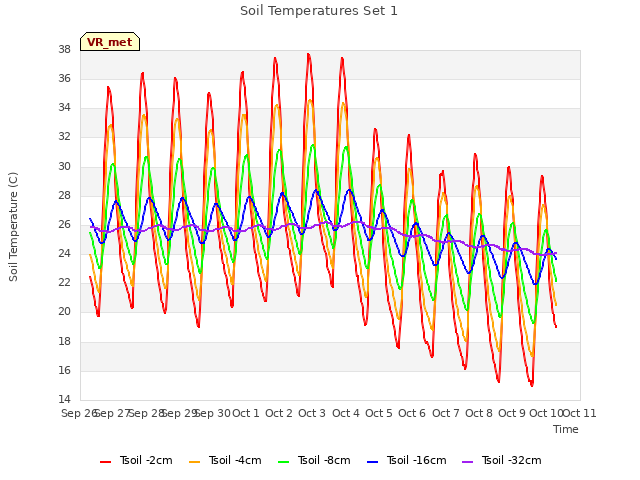
Task: Click the 32 y-axis tick label
Action: 64,137
